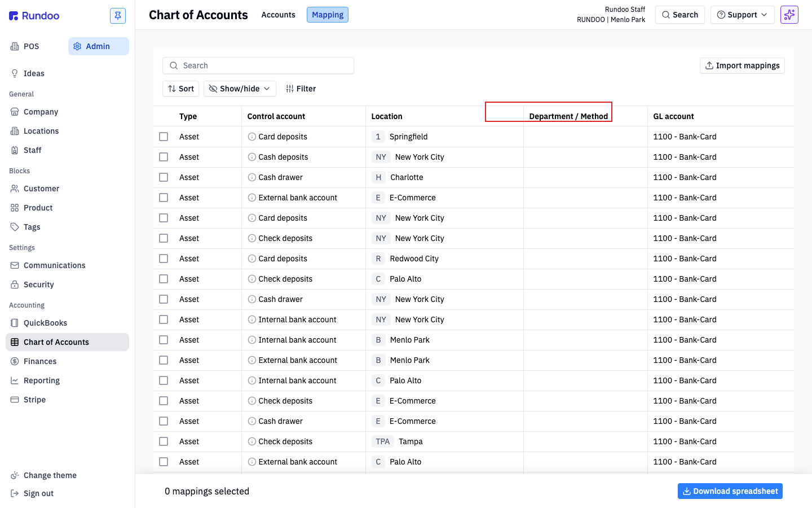
Task: Click info icon for Card deposits Springfield
Action: (252, 137)
